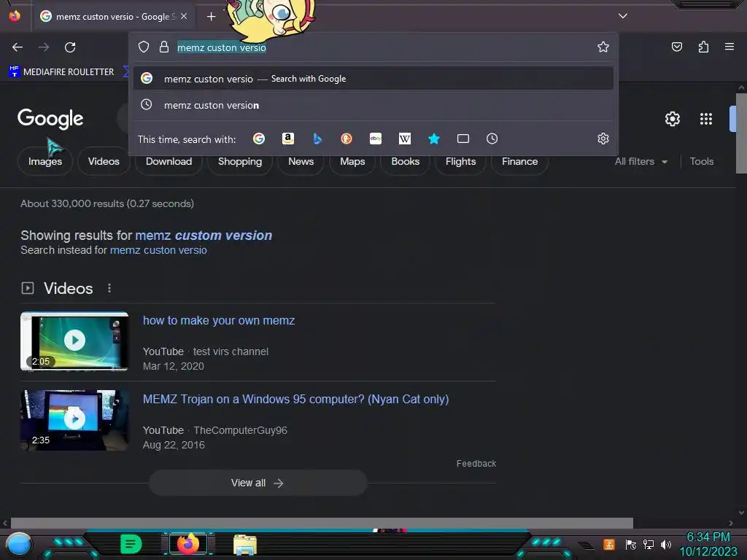
Task: Choose the 'memz custon version' history suggestion
Action: tap(373, 105)
